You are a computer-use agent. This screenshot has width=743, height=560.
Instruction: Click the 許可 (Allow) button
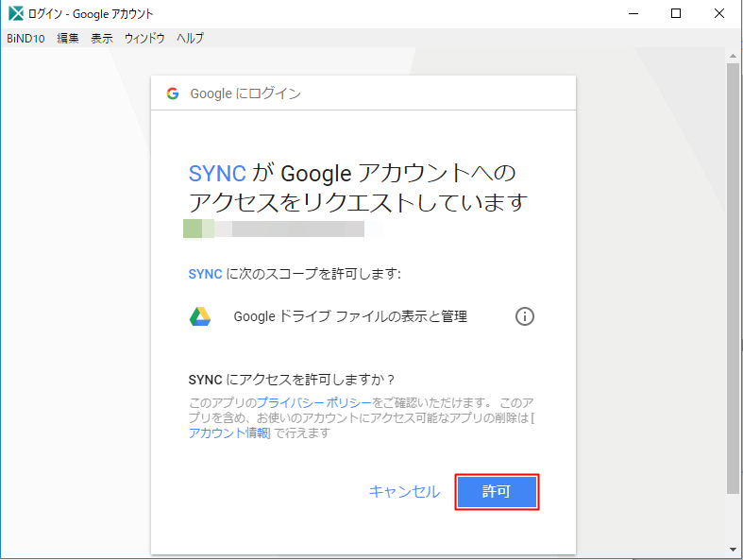[497, 492]
